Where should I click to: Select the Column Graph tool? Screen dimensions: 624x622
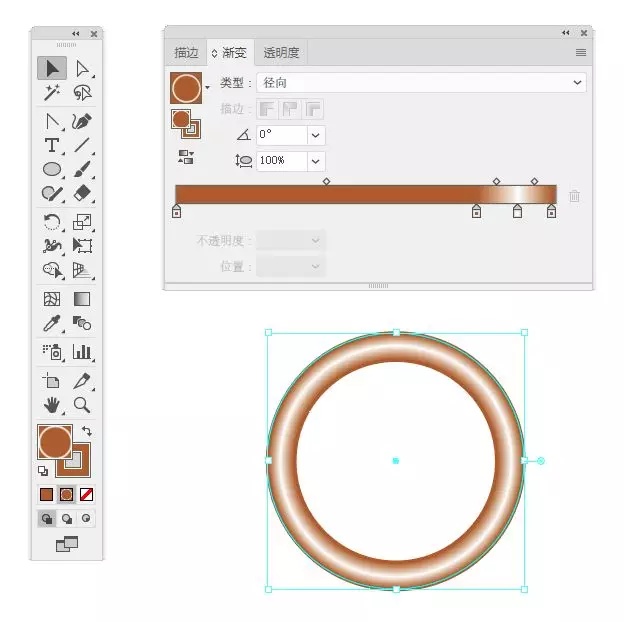tap(82, 352)
